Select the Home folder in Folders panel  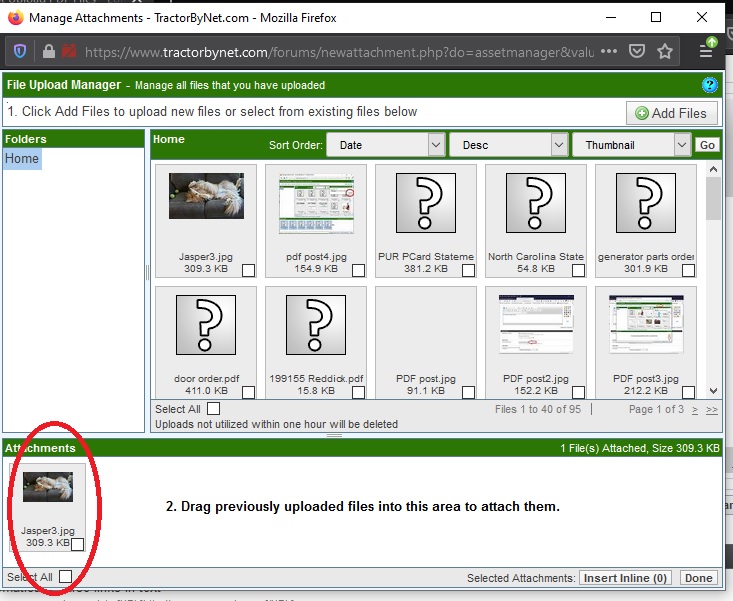coord(22,158)
